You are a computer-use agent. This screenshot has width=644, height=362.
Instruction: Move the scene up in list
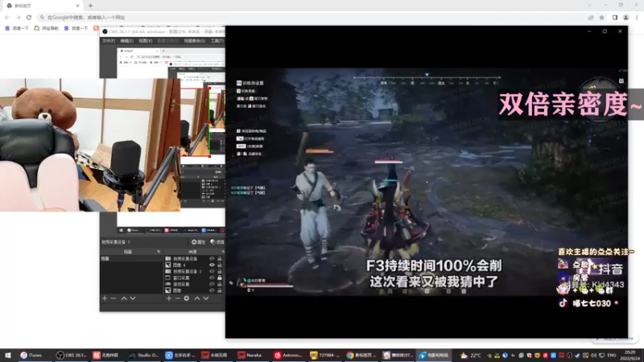[x=124, y=298]
